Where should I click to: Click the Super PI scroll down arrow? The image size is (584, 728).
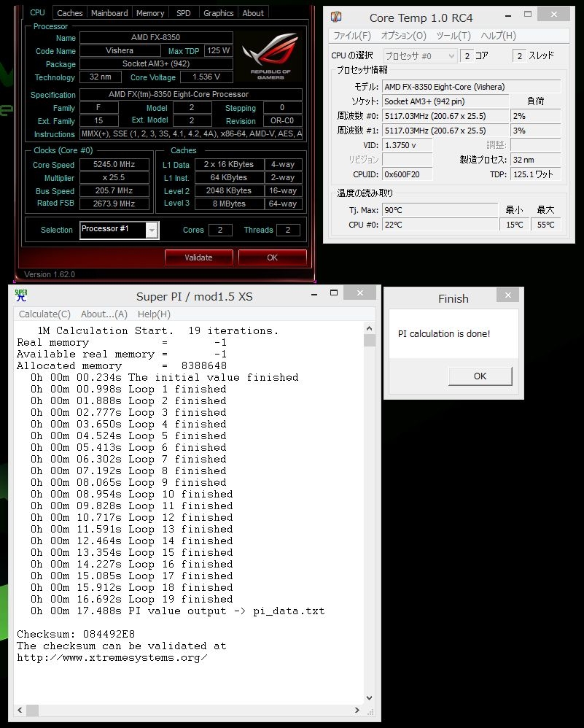pos(370,698)
